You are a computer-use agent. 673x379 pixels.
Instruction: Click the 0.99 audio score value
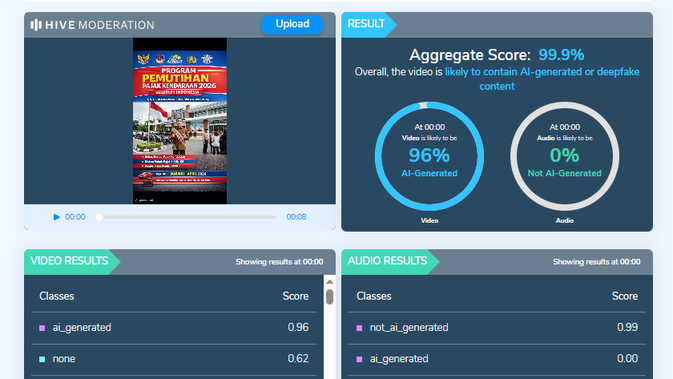[x=628, y=327]
